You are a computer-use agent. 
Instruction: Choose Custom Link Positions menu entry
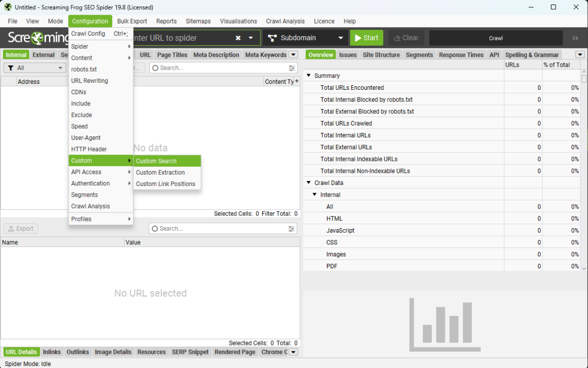(x=165, y=184)
